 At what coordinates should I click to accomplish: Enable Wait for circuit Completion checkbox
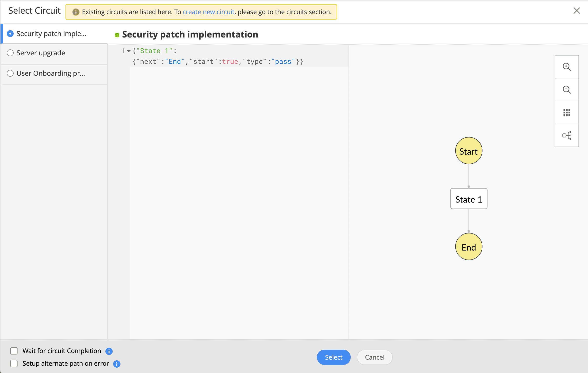(14, 351)
